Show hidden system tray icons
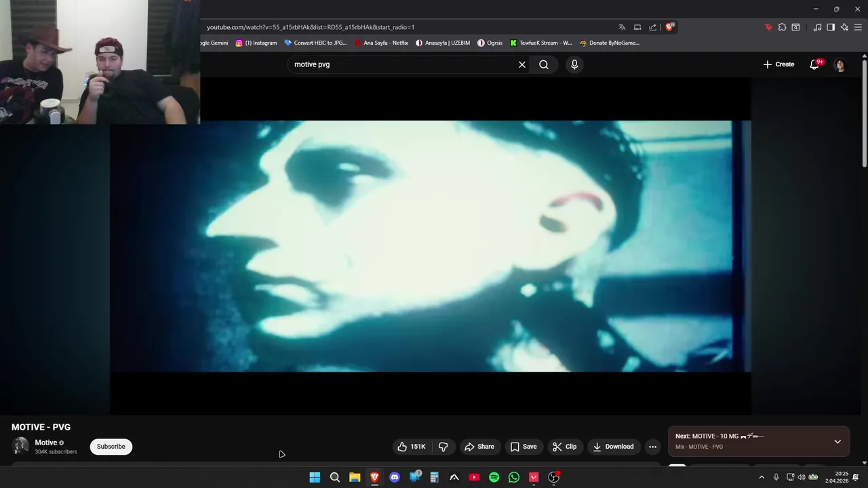This screenshot has height=488, width=868. click(x=762, y=477)
